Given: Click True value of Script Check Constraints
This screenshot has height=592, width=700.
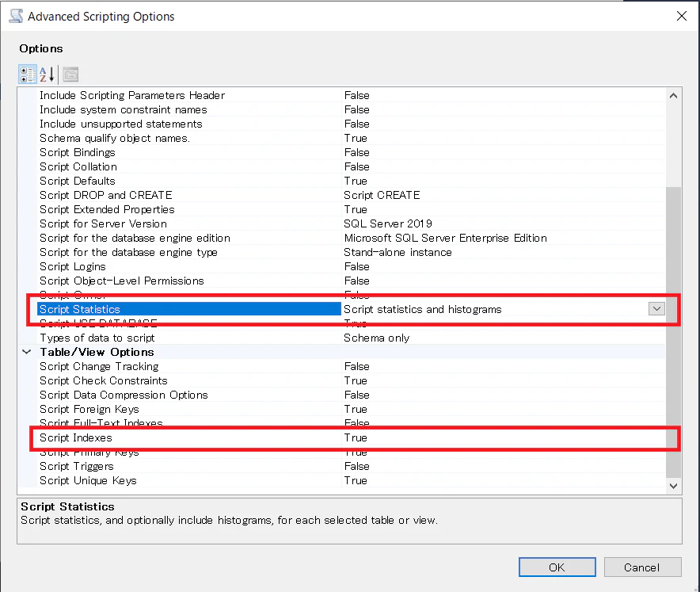Looking at the screenshot, I should pos(356,380).
